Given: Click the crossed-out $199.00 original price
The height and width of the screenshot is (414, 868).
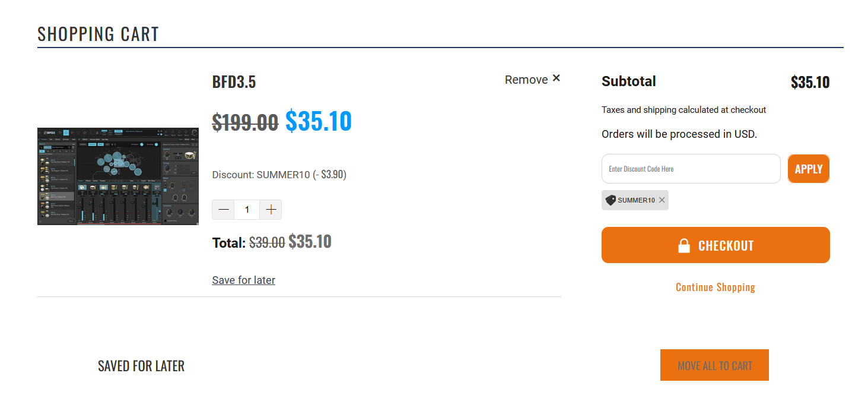Looking at the screenshot, I should [x=245, y=123].
